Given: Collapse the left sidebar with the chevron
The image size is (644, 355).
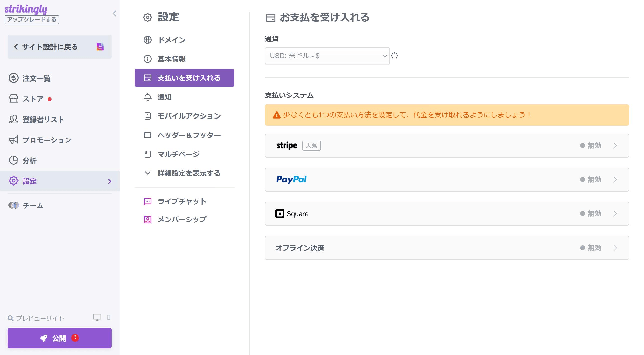Looking at the screenshot, I should coord(115,14).
